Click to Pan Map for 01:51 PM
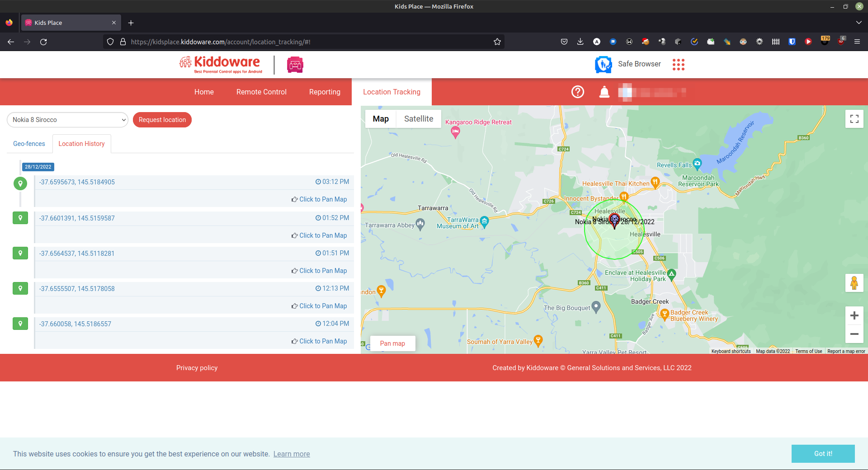Viewport: 868px width, 470px height. coord(319,271)
